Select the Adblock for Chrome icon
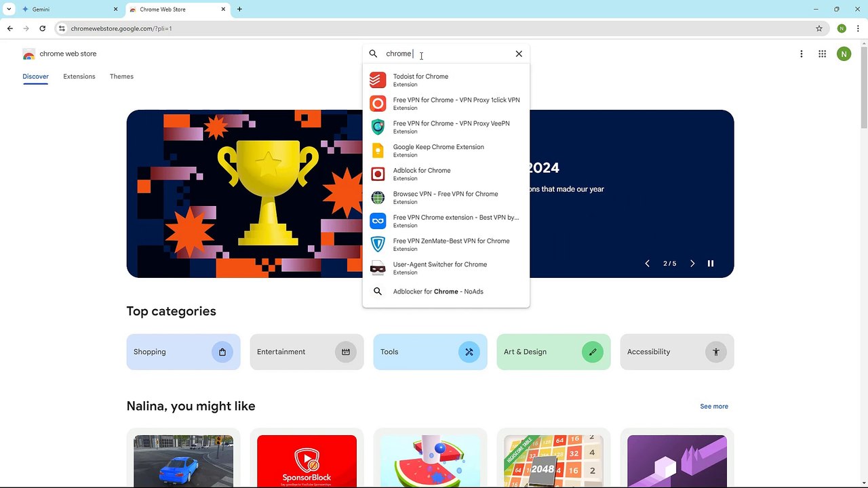 tap(378, 174)
